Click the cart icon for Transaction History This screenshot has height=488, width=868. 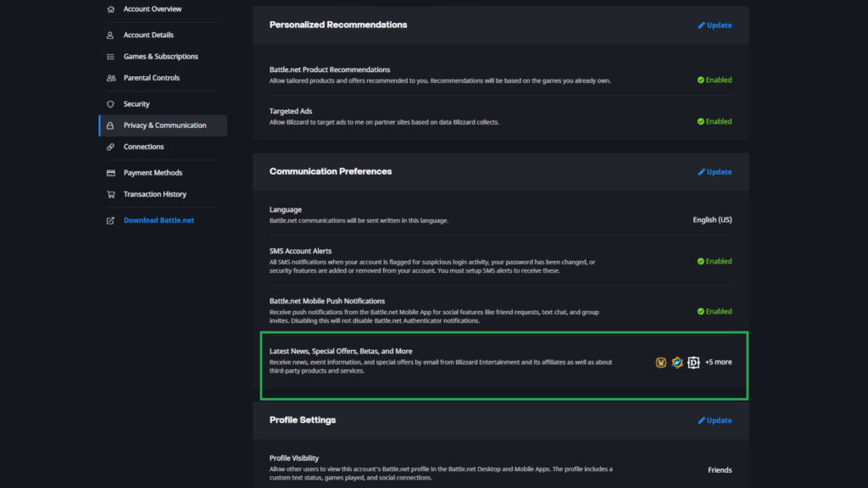[x=108, y=194]
